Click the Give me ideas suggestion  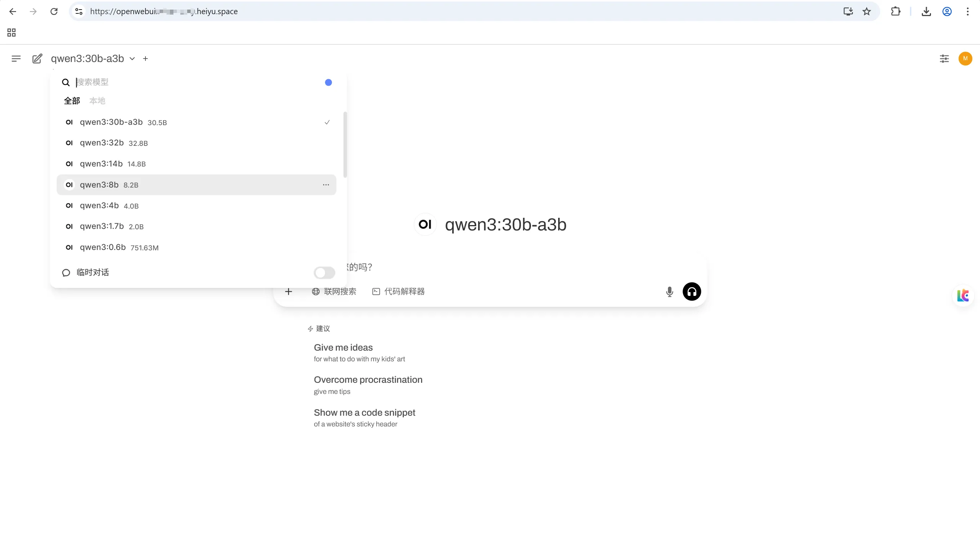pyautogui.click(x=359, y=353)
